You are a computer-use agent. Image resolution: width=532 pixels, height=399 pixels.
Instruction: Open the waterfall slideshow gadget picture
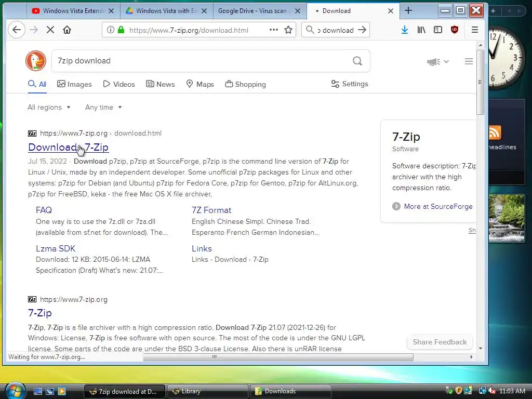(x=507, y=218)
